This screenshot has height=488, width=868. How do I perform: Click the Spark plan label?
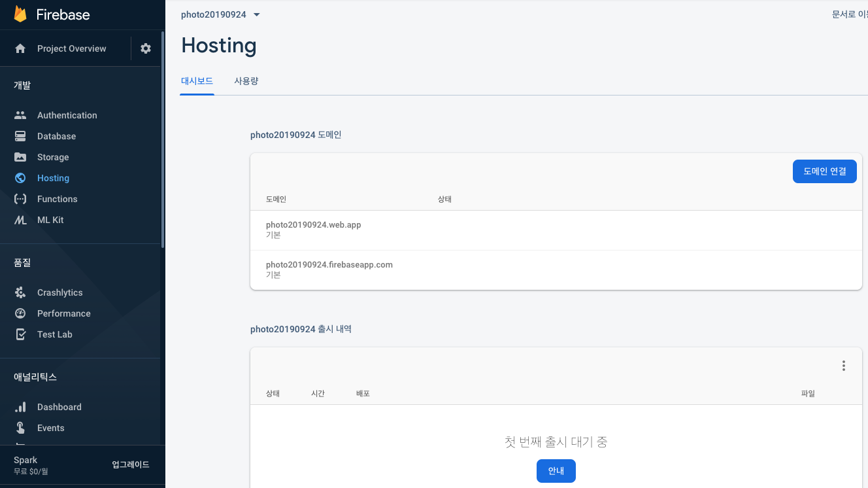coord(25,460)
